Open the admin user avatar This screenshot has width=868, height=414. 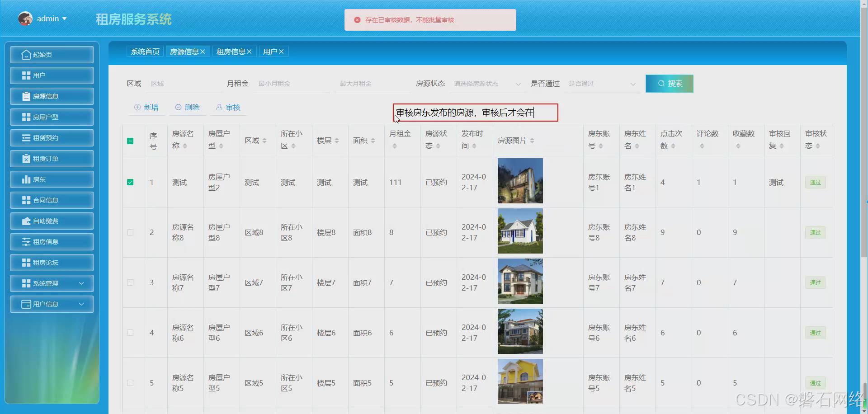click(25, 19)
